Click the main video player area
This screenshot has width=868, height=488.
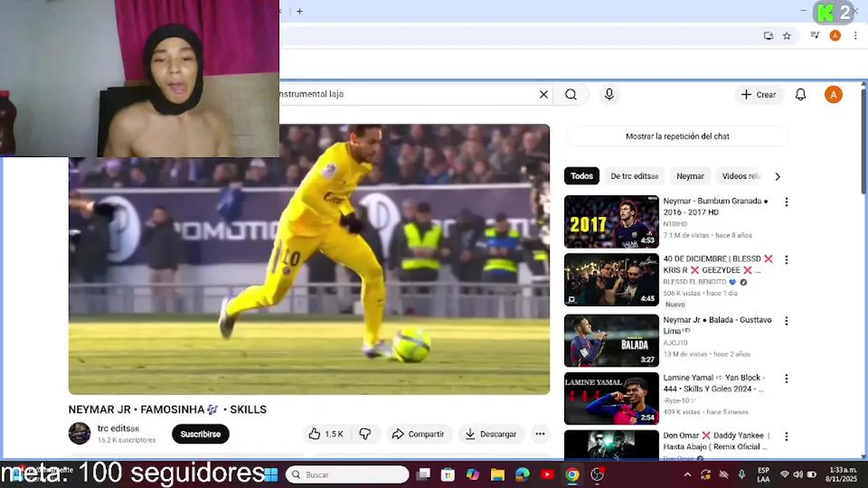309,259
